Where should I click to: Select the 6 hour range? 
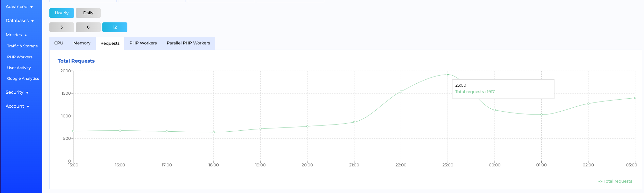(88, 27)
